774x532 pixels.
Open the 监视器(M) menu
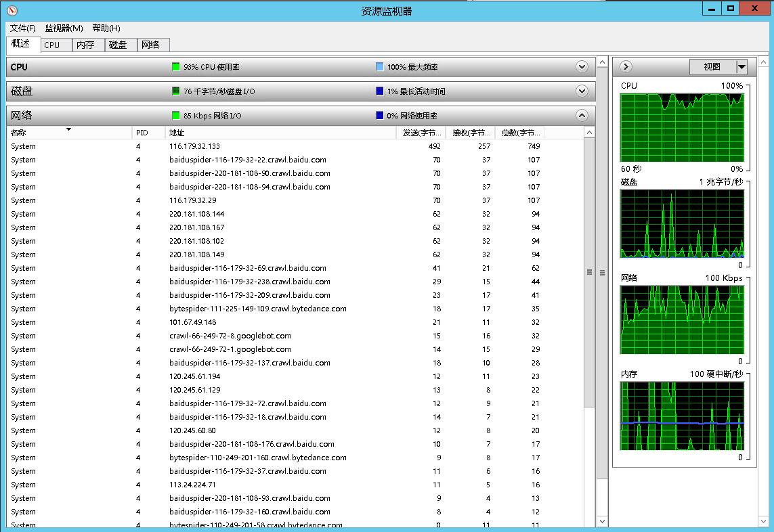point(64,28)
